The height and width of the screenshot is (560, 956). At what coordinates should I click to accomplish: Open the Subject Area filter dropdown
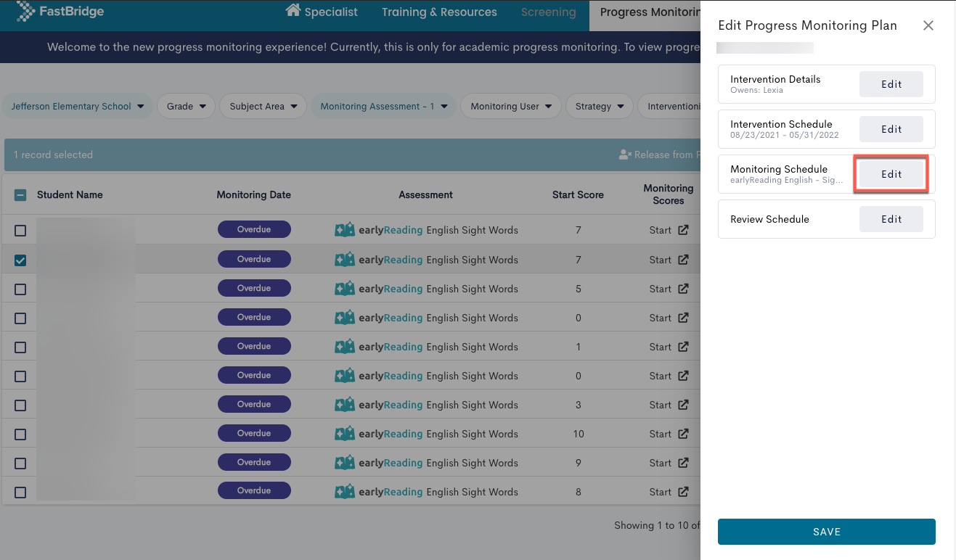tap(263, 106)
